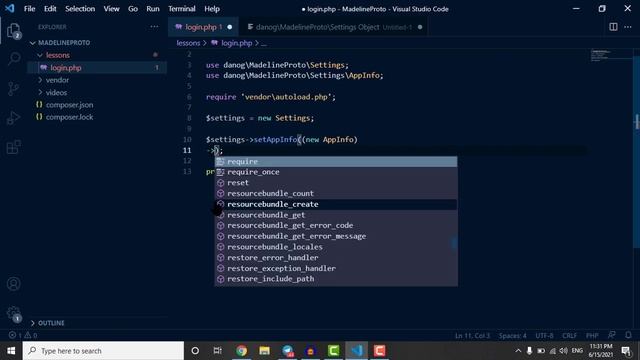This screenshot has height=360, width=640.
Task: Click the errors and warnings status indicator
Action: (23, 335)
